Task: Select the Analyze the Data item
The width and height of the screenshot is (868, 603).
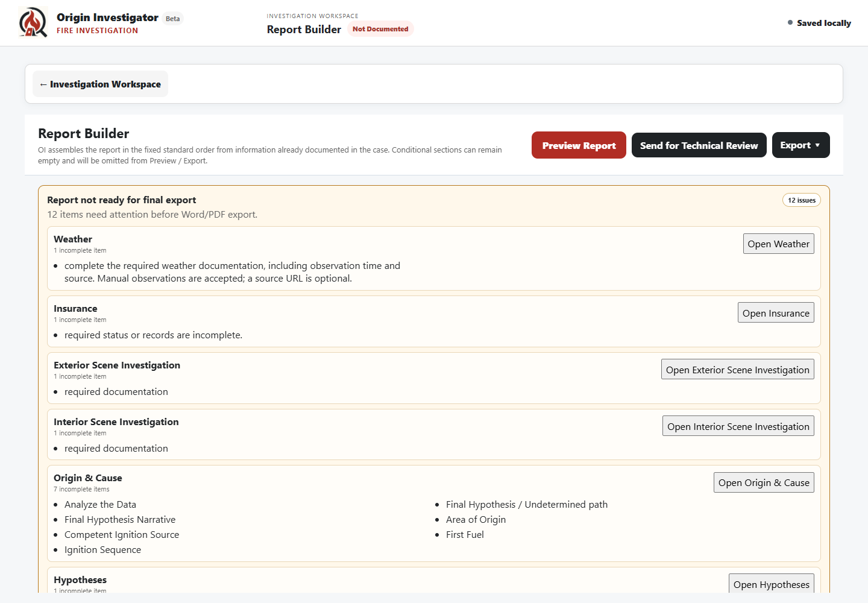Action: (100, 504)
